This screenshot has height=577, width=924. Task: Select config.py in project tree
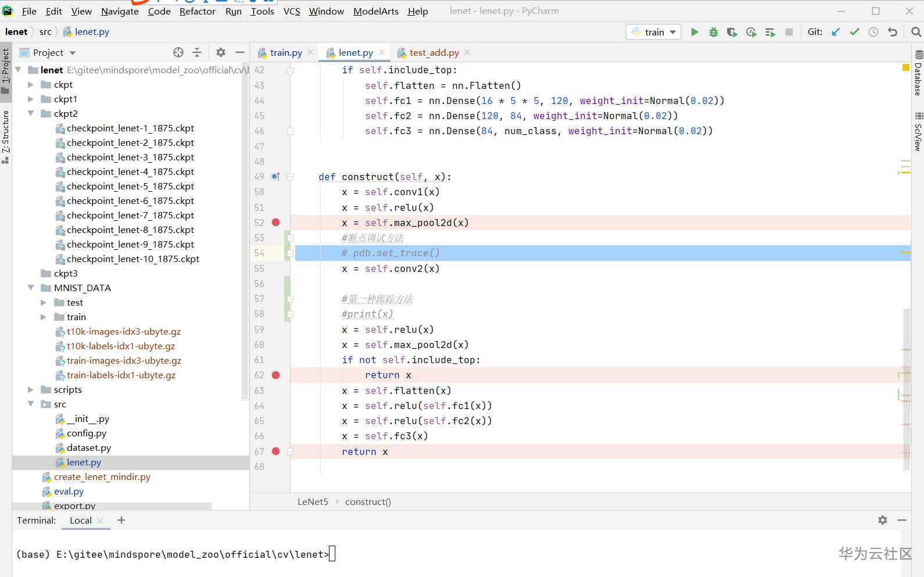[87, 433]
